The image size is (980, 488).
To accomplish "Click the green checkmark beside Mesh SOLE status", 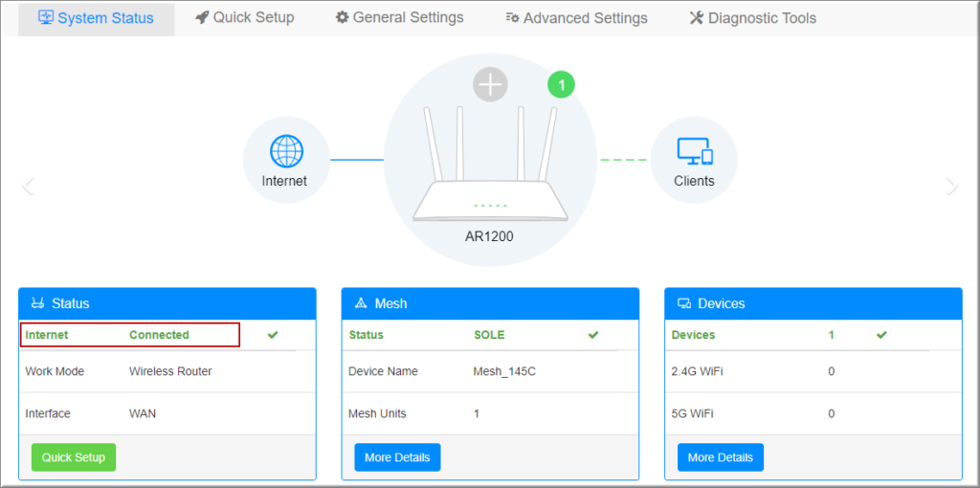I will pos(593,335).
